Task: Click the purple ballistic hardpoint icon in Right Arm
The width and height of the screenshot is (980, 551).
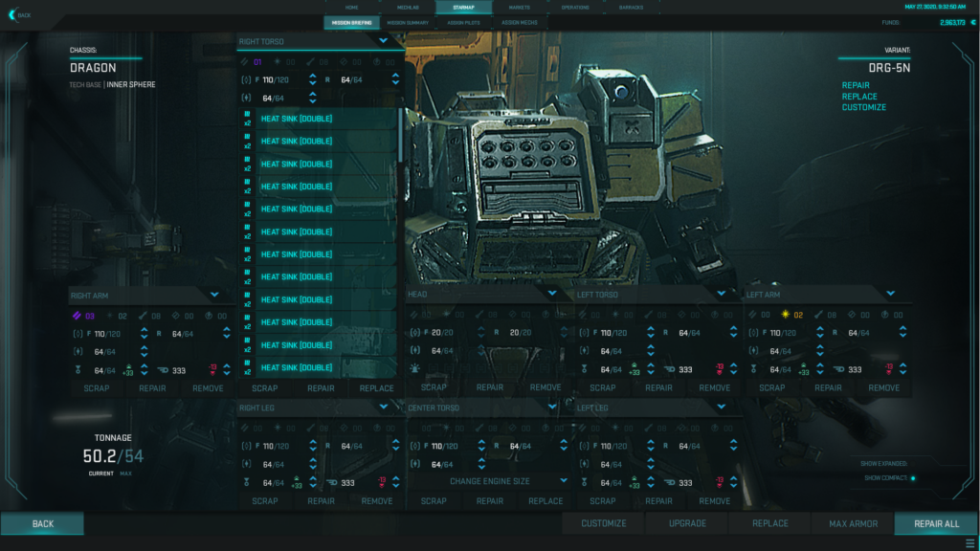Action: (77, 315)
